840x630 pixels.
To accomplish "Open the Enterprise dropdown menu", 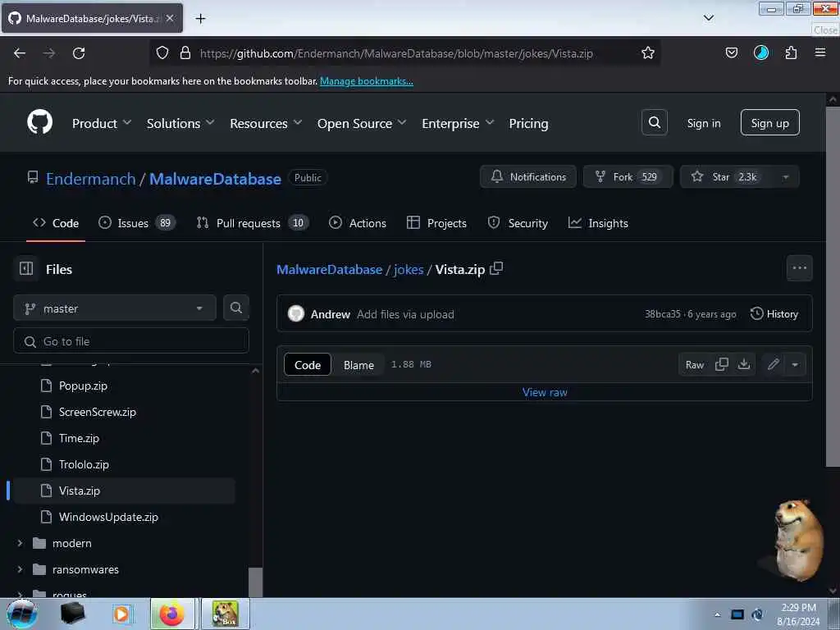I will 458,123.
